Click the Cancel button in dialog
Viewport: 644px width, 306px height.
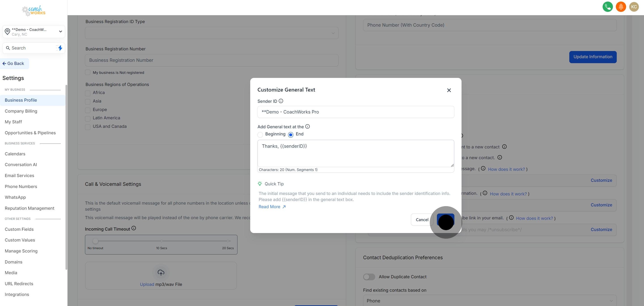(422, 220)
